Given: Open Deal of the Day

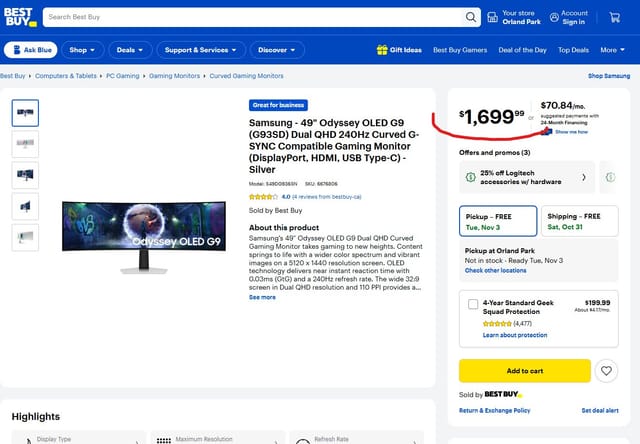Looking at the screenshot, I should tap(522, 50).
